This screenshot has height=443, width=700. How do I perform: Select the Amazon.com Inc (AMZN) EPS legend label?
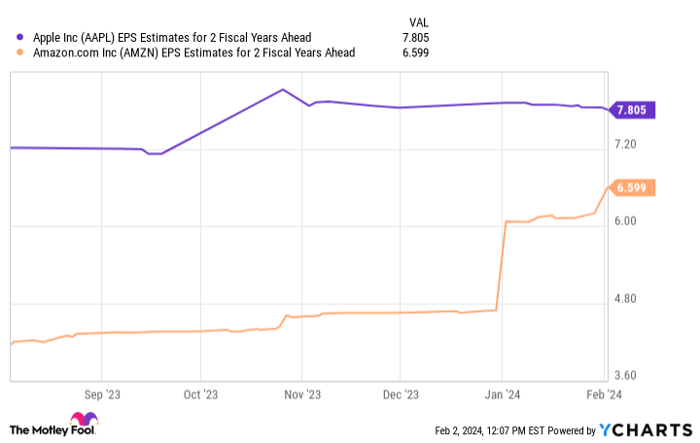pyautogui.click(x=188, y=53)
